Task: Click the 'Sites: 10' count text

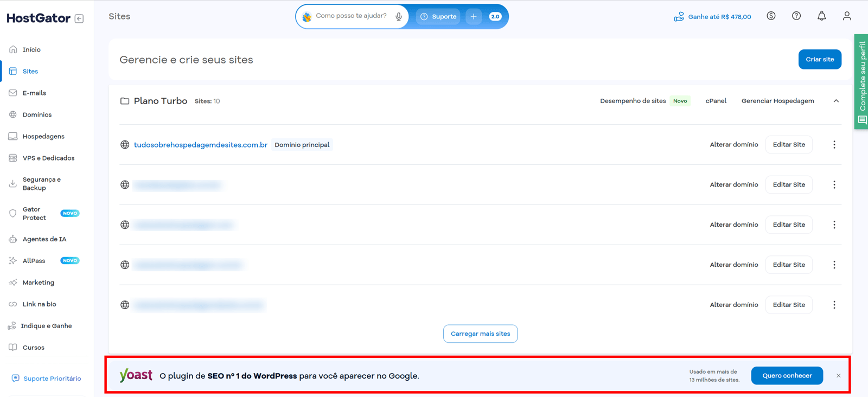Action: [x=207, y=101]
